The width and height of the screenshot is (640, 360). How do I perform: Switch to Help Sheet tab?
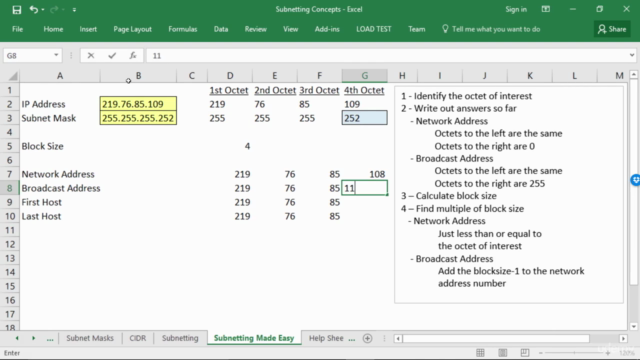tap(326, 338)
